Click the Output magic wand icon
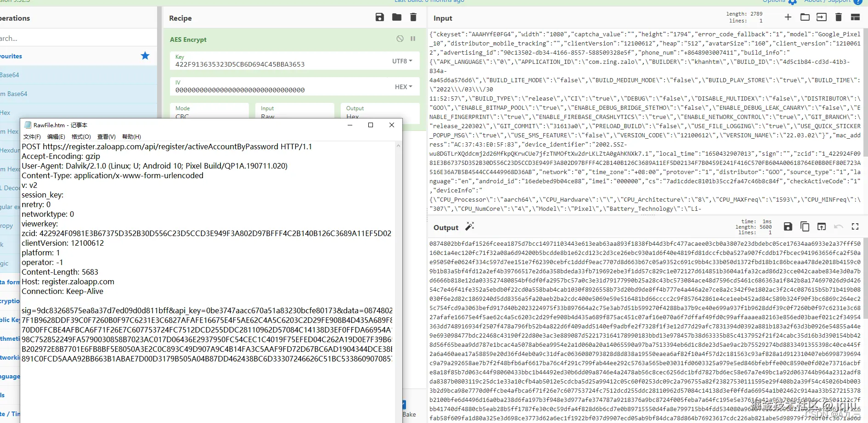 tap(469, 226)
